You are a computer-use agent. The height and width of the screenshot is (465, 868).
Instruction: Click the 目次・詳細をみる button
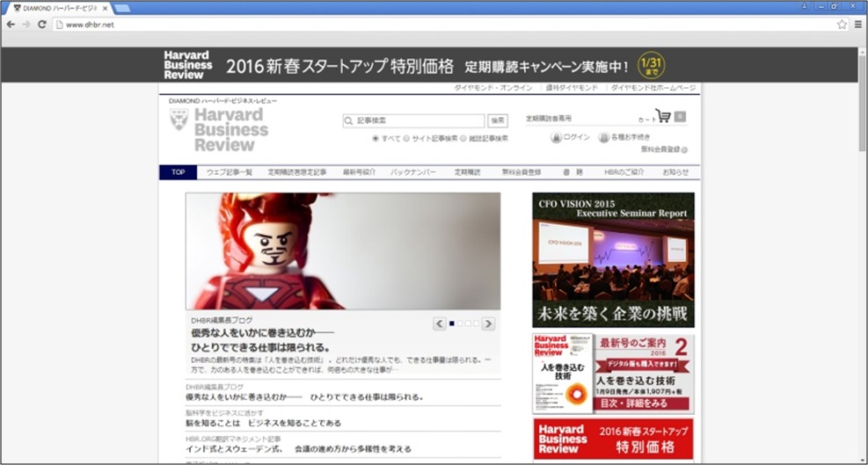[x=642, y=403]
